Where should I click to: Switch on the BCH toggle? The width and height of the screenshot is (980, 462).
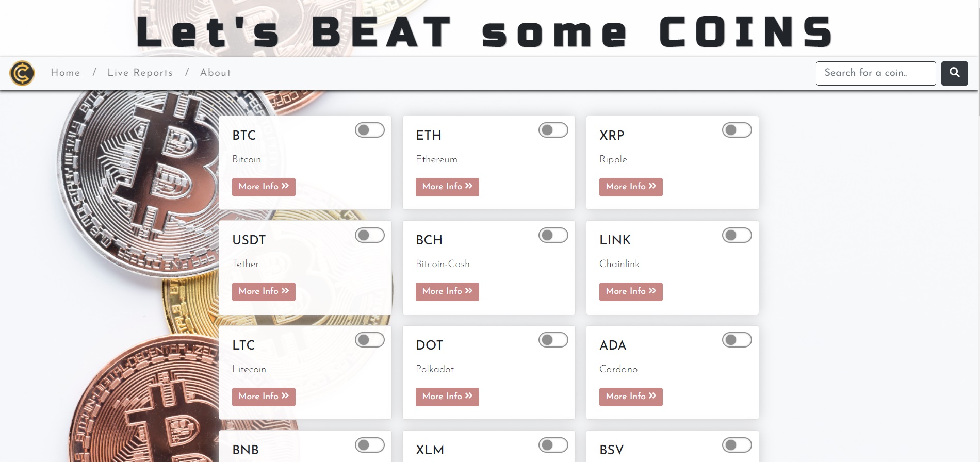click(x=553, y=236)
